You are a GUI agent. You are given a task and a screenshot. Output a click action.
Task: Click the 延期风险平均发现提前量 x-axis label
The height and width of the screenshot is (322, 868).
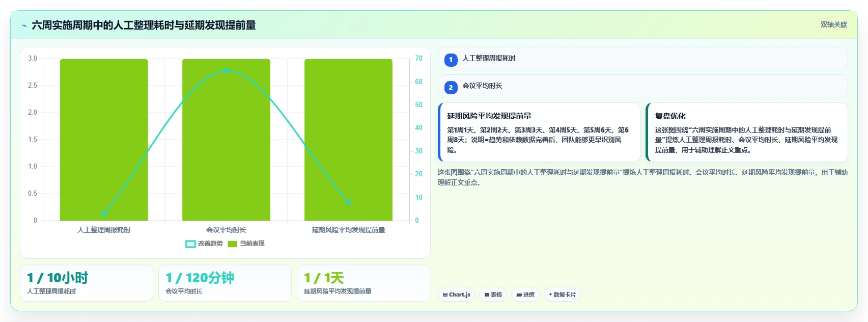click(348, 230)
